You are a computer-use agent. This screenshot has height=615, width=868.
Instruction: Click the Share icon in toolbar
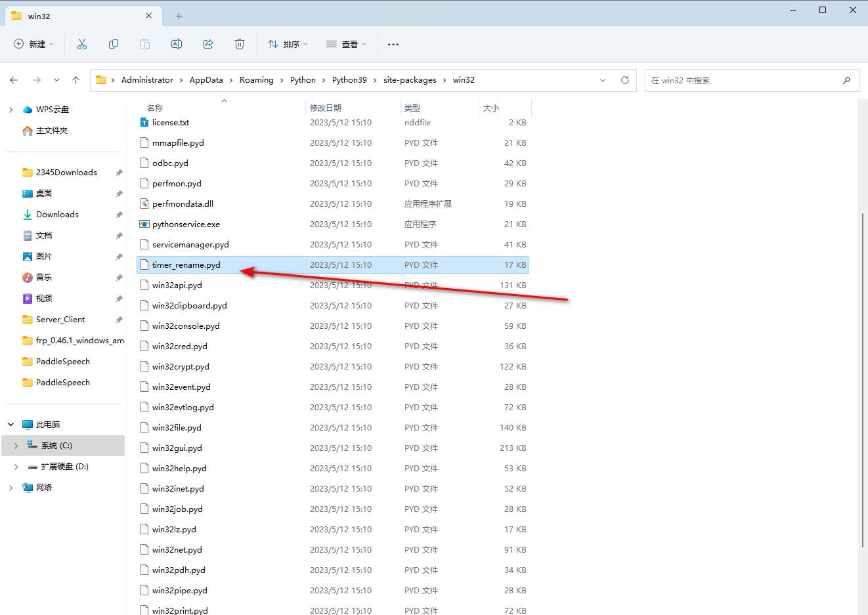click(208, 44)
